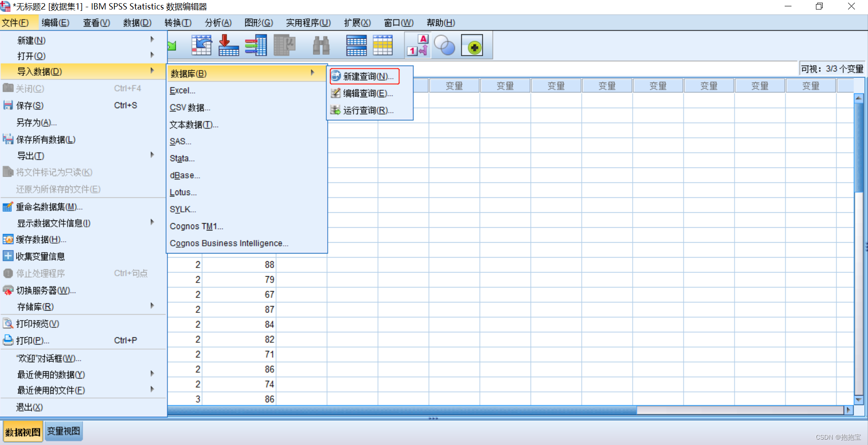
Task: Expand the 导入数据(D) submenu arrow
Action: pos(152,71)
